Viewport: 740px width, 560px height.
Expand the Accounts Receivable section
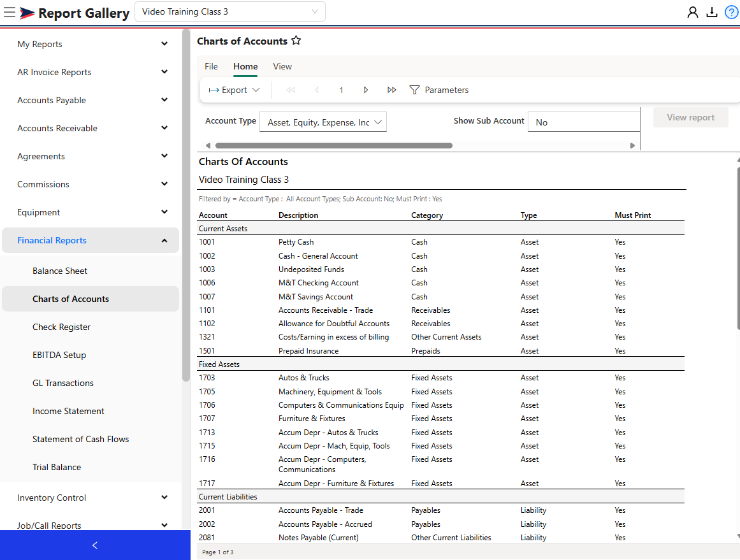coord(90,128)
